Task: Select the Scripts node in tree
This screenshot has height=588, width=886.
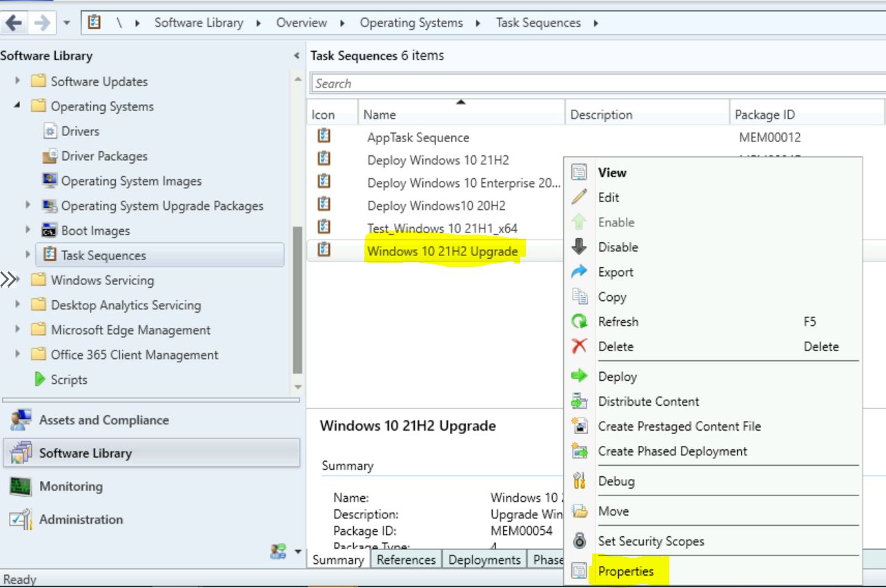Action: click(68, 380)
